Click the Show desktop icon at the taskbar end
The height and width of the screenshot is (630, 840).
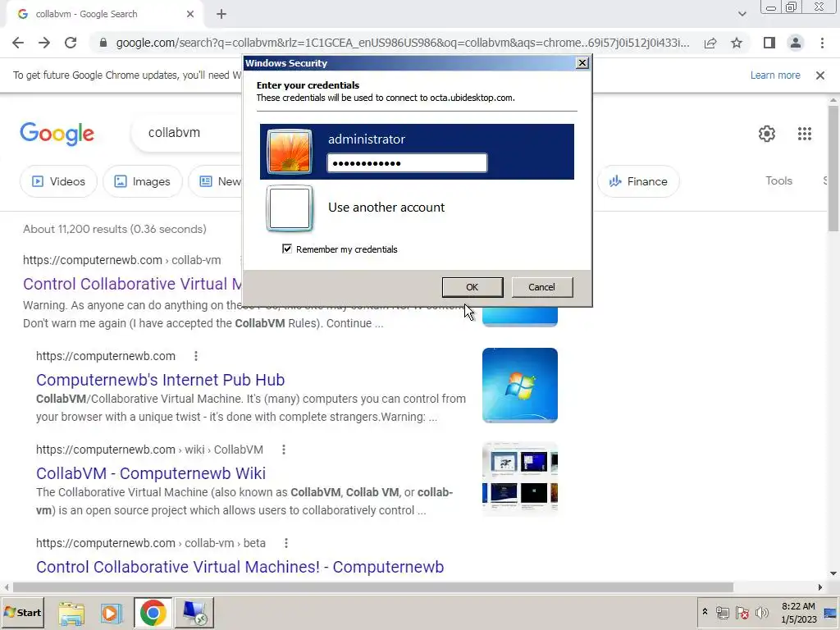click(x=831, y=613)
